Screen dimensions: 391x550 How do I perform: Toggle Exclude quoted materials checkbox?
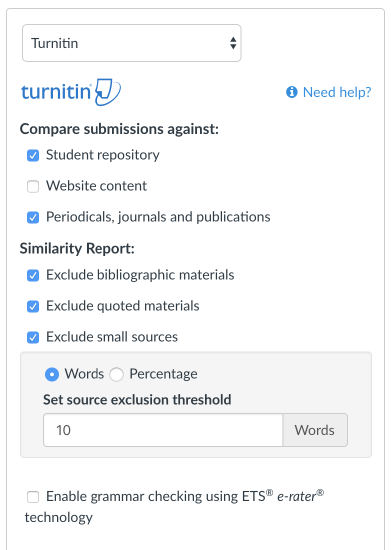[33, 306]
